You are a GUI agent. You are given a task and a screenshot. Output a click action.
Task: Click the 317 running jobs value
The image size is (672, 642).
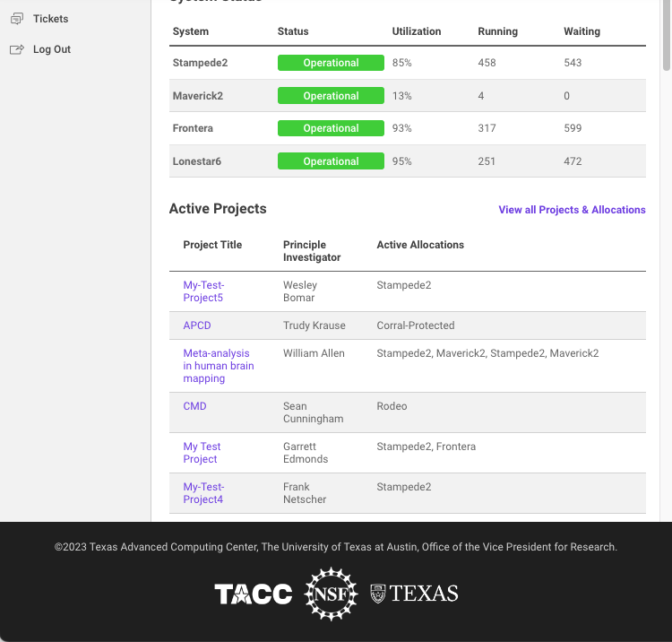click(x=487, y=128)
